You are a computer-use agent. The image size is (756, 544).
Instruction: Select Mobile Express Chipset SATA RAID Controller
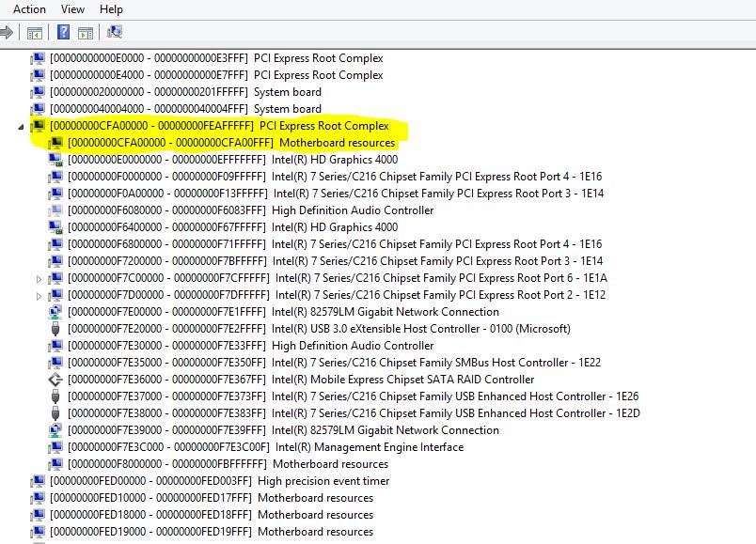click(x=301, y=380)
